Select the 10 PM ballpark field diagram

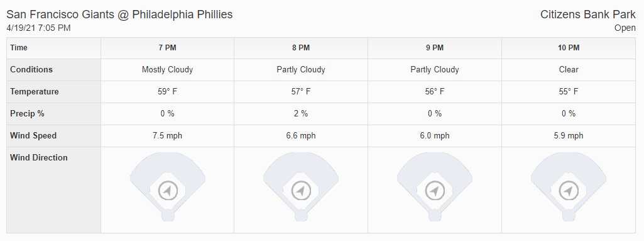[x=569, y=187]
